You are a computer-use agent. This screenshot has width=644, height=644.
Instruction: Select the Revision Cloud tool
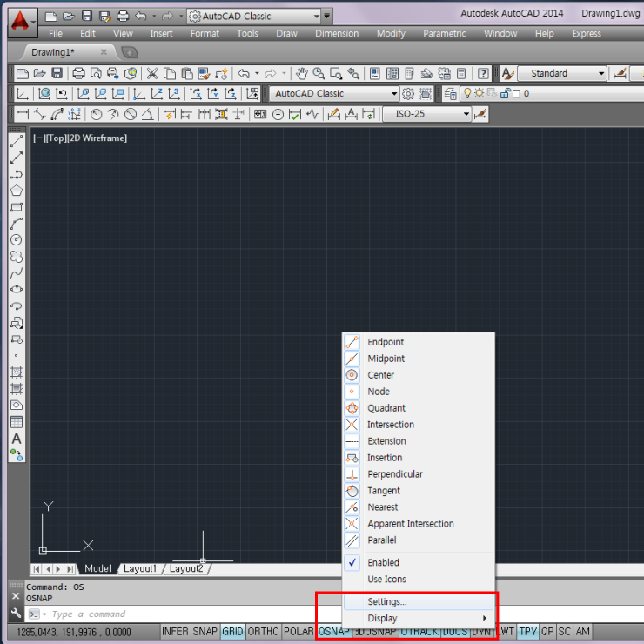[17, 257]
